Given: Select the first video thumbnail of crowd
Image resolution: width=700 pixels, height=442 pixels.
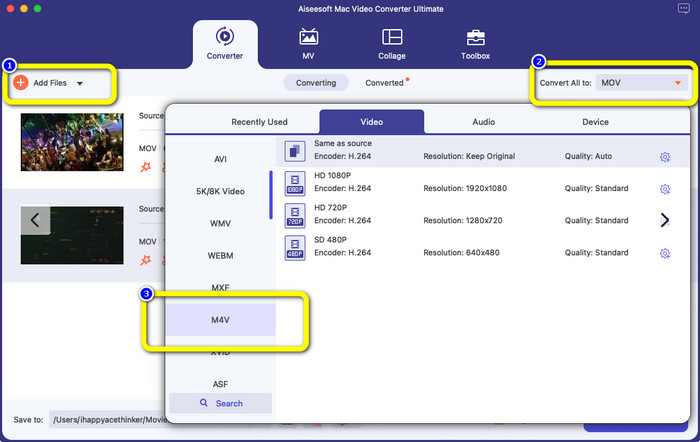Looking at the screenshot, I should click(72, 142).
